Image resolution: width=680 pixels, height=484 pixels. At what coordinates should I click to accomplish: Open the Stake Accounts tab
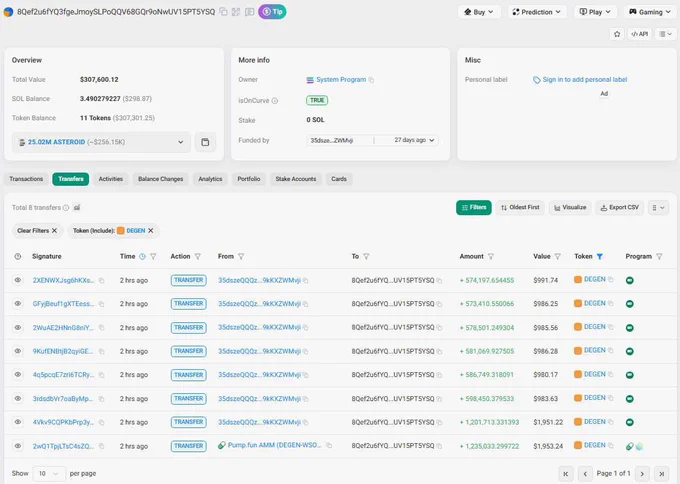pyautogui.click(x=296, y=179)
